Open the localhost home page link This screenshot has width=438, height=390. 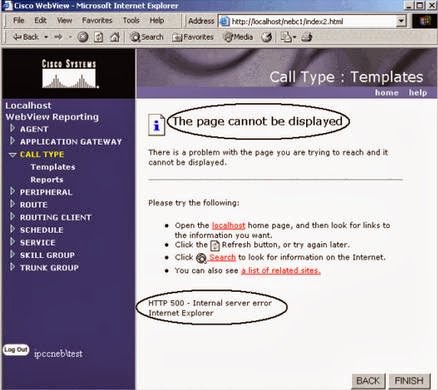click(229, 225)
